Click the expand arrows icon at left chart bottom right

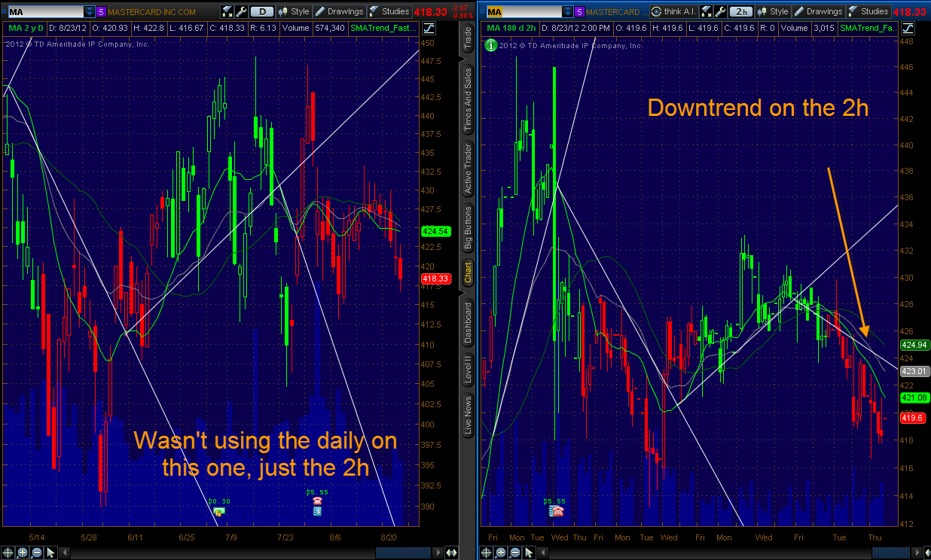pyautogui.click(x=452, y=552)
